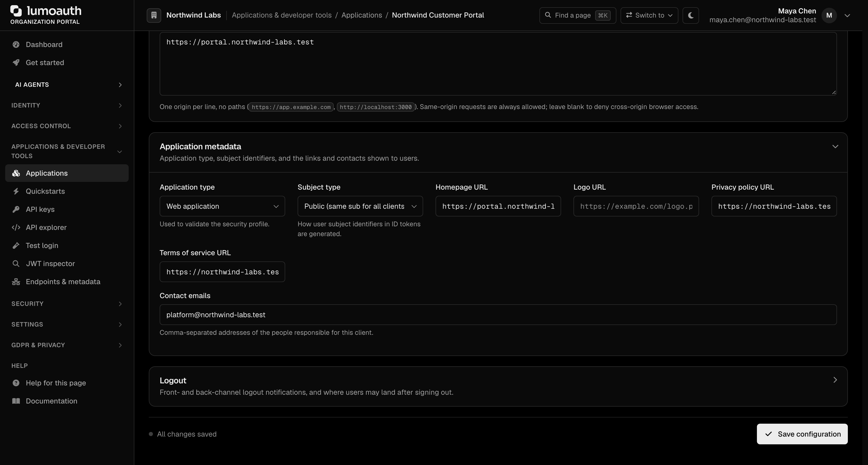Click the Applications breadcrumb link
The height and width of the screenshot is (465, 868).
[362, 15]
